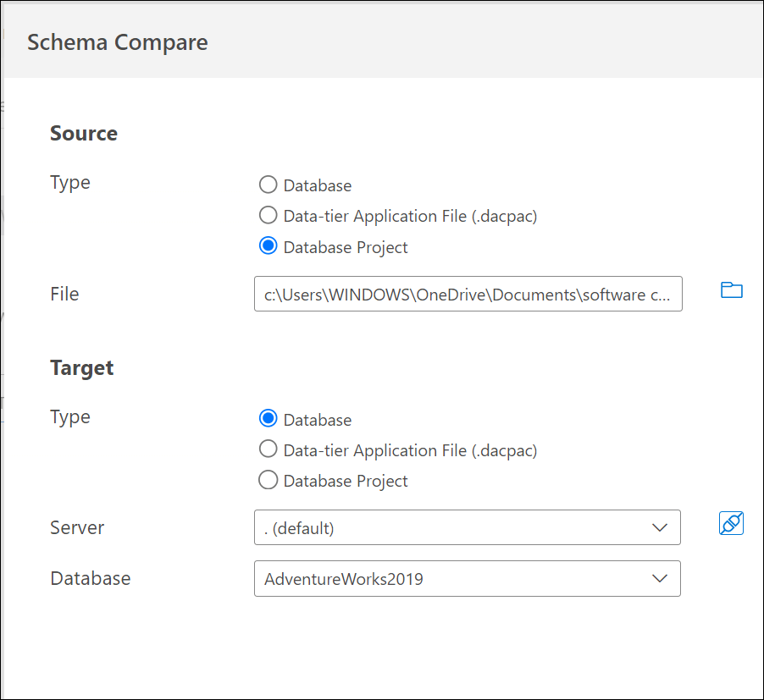Select Database as the source type
The image size is (764, 700).
pyautogui.click(x=269, y=185)
